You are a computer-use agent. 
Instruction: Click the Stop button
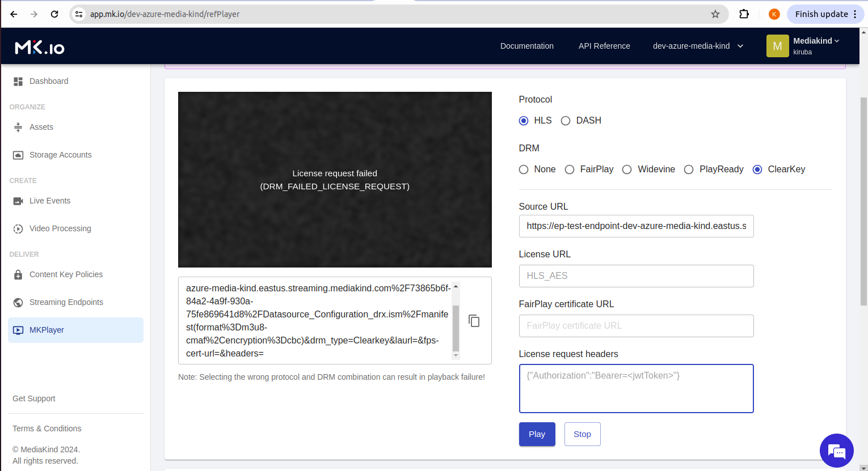[583, 434]
